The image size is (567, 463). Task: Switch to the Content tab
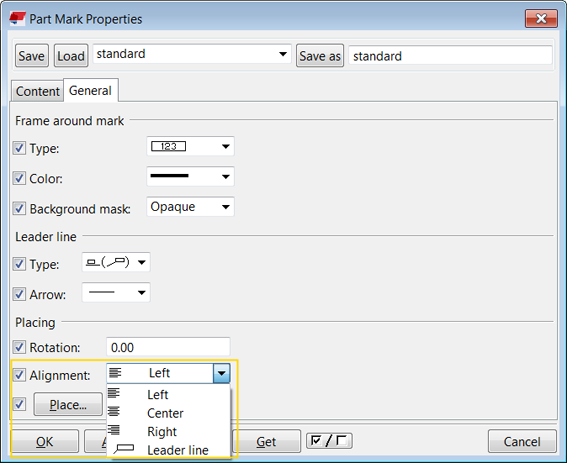pos(38,91)
